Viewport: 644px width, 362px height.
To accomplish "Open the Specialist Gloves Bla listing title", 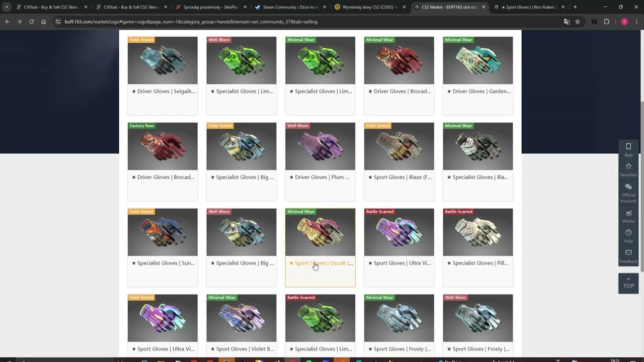I will point(477,177).
